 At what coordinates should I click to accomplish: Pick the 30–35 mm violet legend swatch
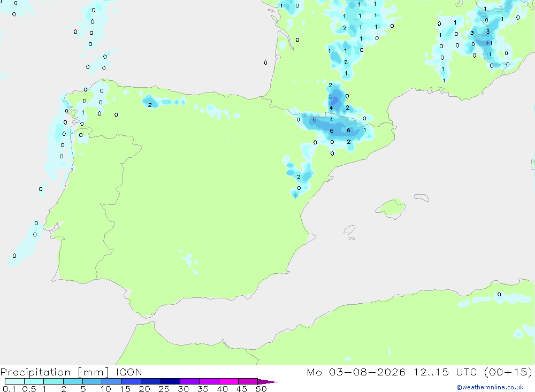point(190,381)
